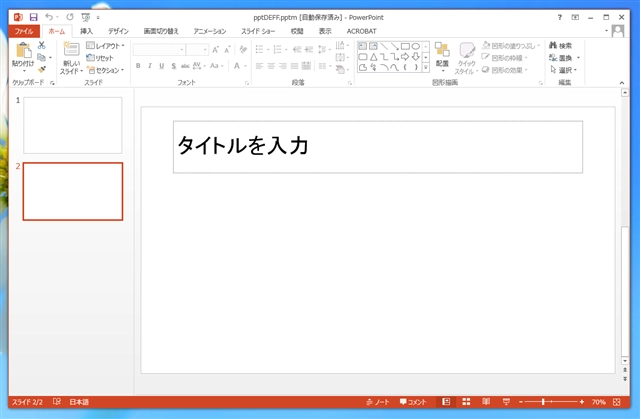Open the Insert (挿入) ribbon tab

[x=86, y=31]
